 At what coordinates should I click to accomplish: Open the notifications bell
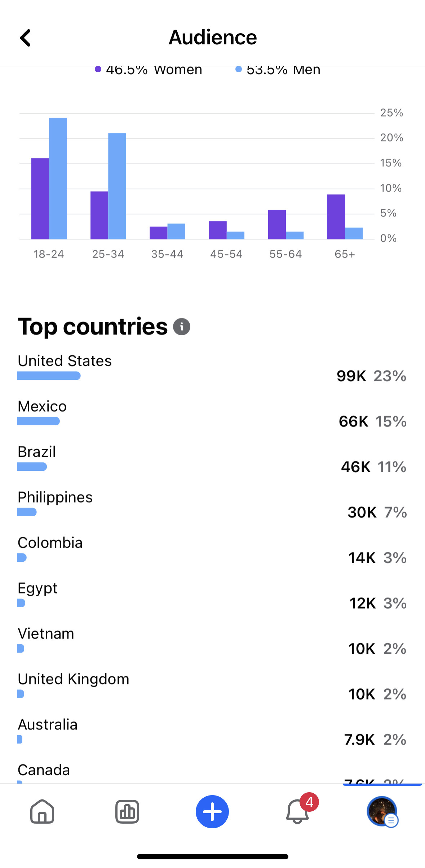pyautogui.click(x=297, y=812)
